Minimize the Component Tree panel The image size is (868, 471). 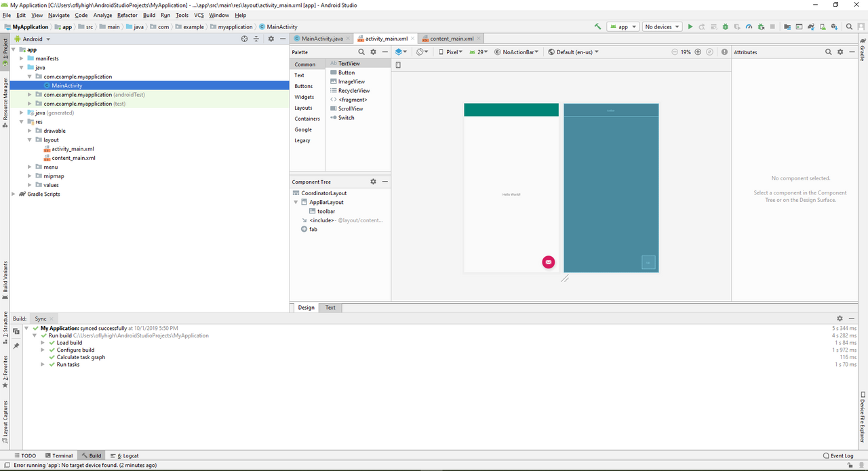(x=384, y=182)
